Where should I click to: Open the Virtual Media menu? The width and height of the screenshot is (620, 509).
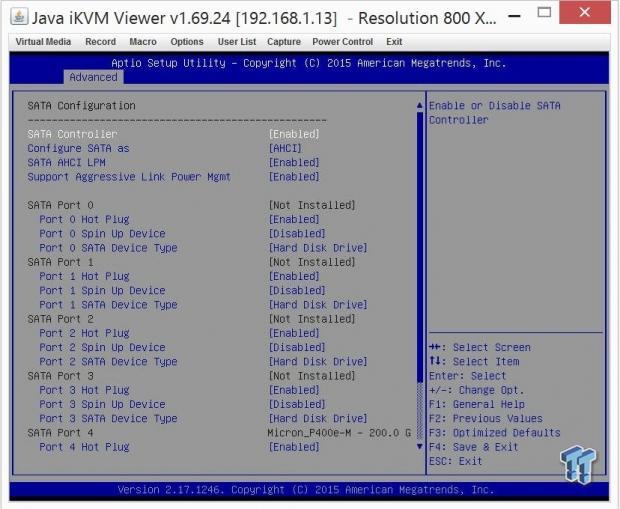(x=43, y=42)
